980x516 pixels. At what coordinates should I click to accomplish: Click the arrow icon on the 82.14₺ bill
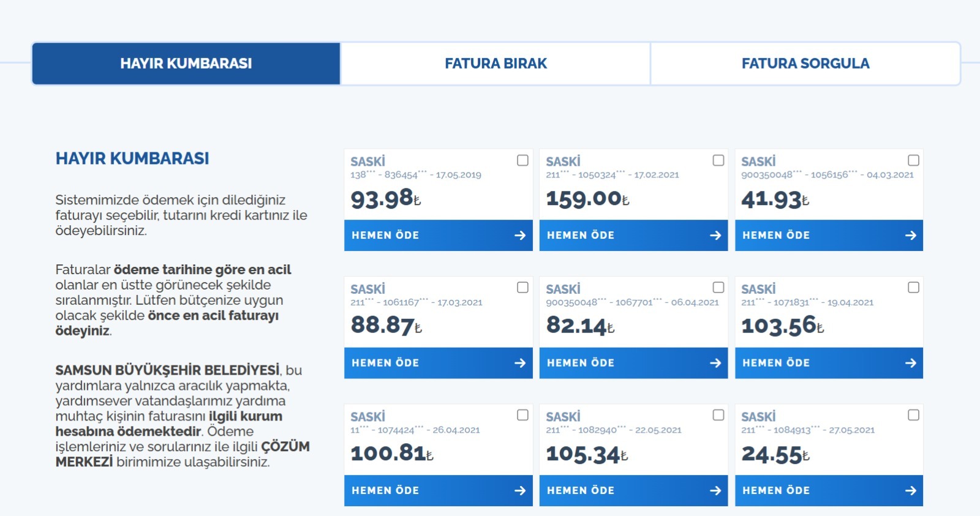(x=715, y=363)
